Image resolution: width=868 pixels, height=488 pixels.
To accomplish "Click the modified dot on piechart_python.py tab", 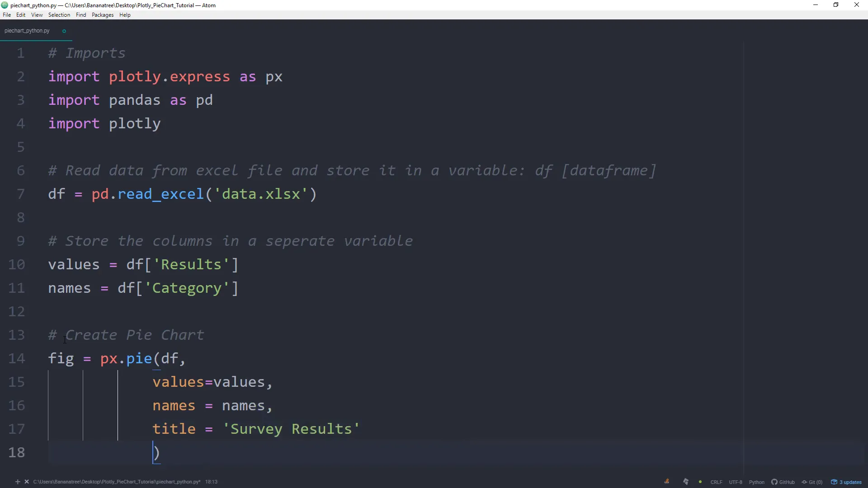I will [64, 31].
